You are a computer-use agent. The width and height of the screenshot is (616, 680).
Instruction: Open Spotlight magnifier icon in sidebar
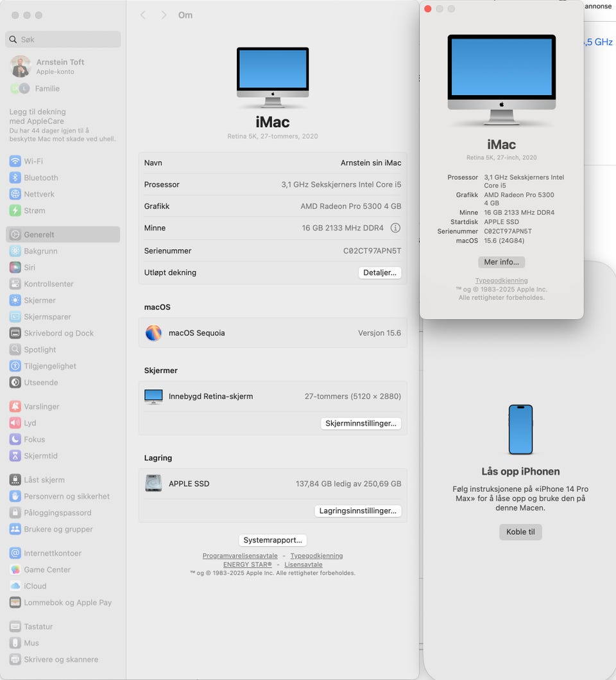(x=15, y=349)
